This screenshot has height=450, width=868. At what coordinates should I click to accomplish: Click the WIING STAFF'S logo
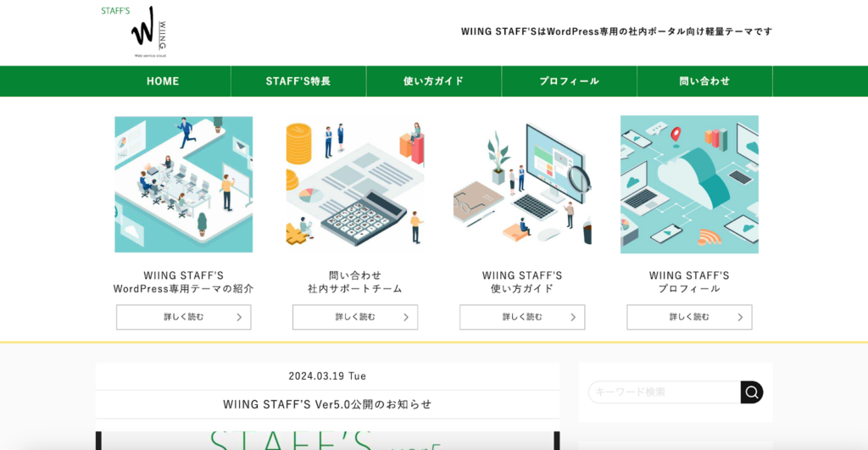pyautogui.click(x=141, y=31)
